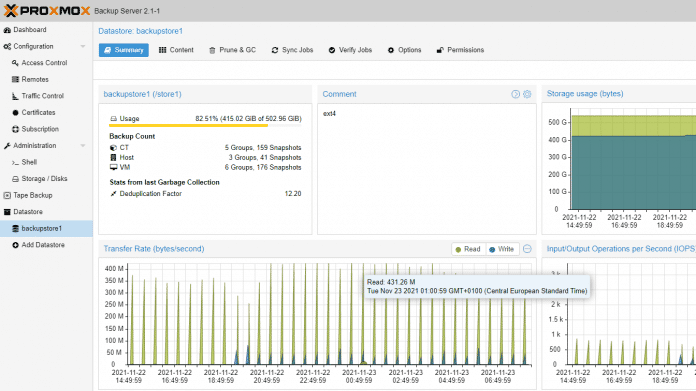Click the Remotes server icon

[15, 79]
